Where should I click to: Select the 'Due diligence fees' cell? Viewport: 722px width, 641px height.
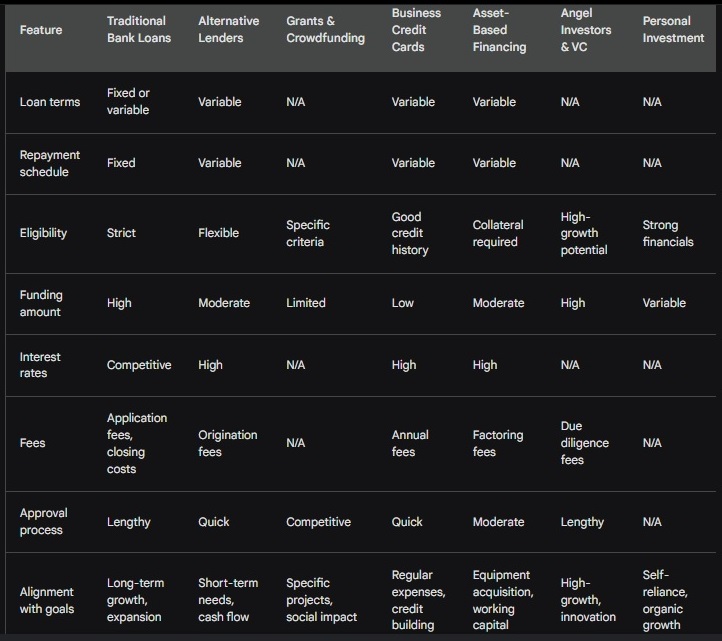tap(584, 443)
